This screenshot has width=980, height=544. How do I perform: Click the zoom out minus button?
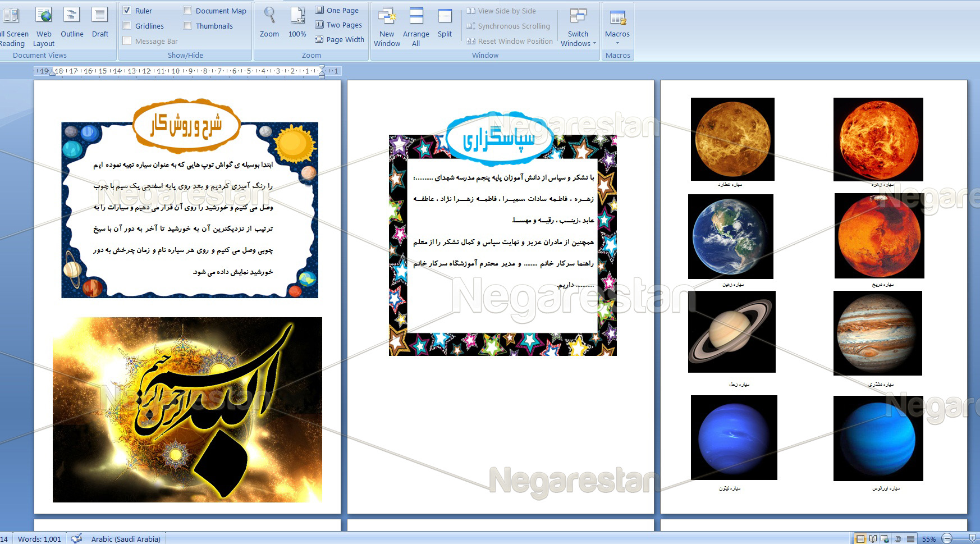click(x=947, y=539)
